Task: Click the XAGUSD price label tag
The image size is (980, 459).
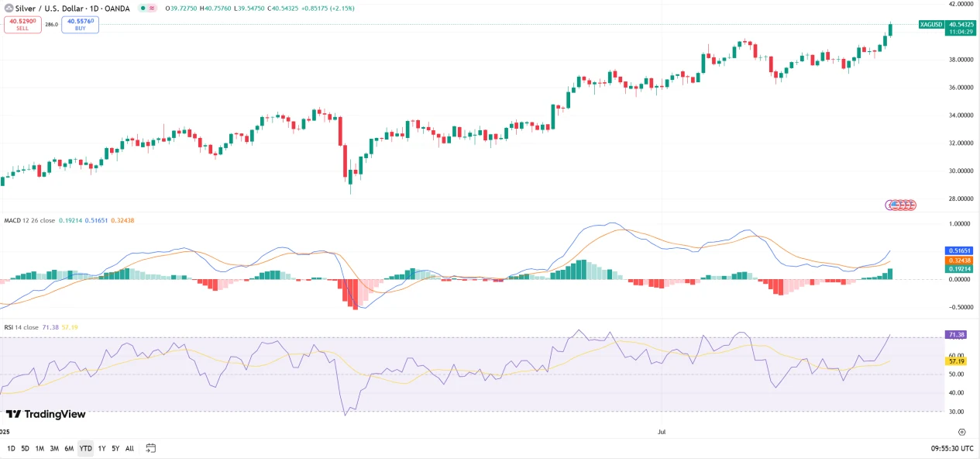Action: pyautogui.click(x=930, y=24)
